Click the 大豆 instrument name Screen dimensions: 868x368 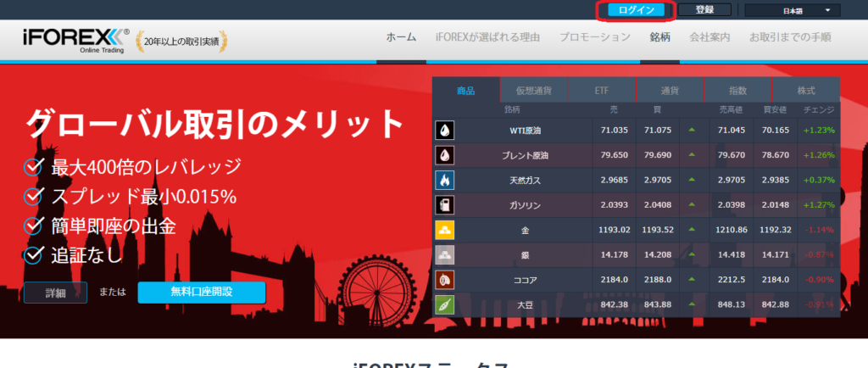tap(525, 305)
